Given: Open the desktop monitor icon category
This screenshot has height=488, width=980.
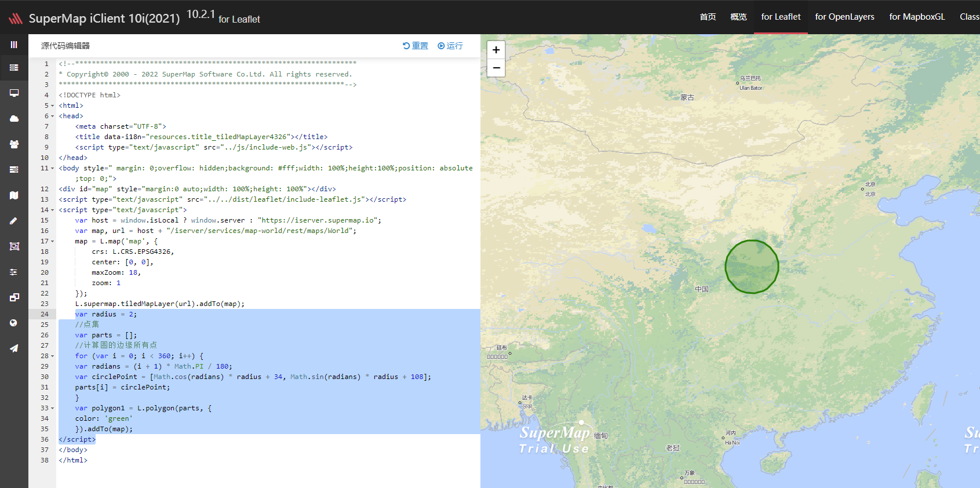Looking at the screenshot, I should tap(14, 93).
